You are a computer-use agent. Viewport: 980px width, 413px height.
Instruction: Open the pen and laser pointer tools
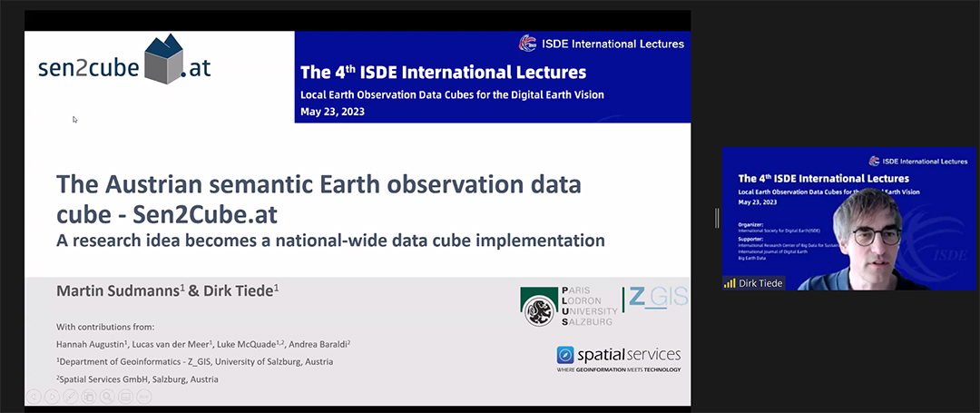71,396
